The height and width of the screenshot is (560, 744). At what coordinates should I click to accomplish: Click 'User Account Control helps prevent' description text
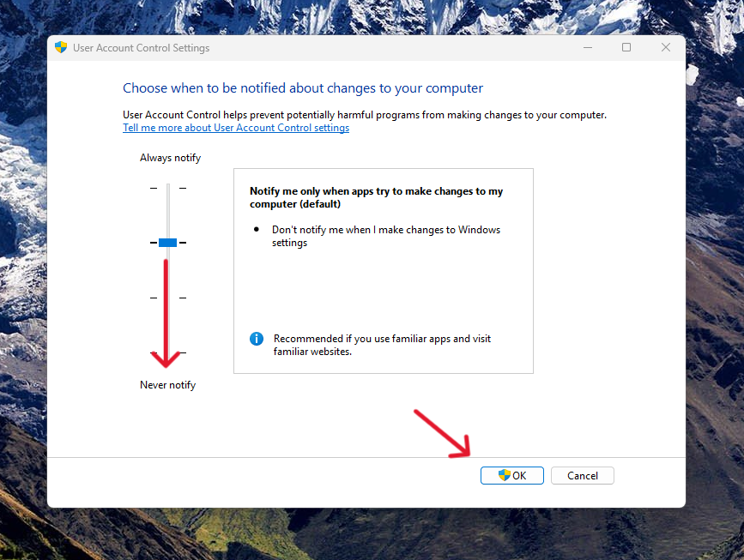(x=365, y=115)
